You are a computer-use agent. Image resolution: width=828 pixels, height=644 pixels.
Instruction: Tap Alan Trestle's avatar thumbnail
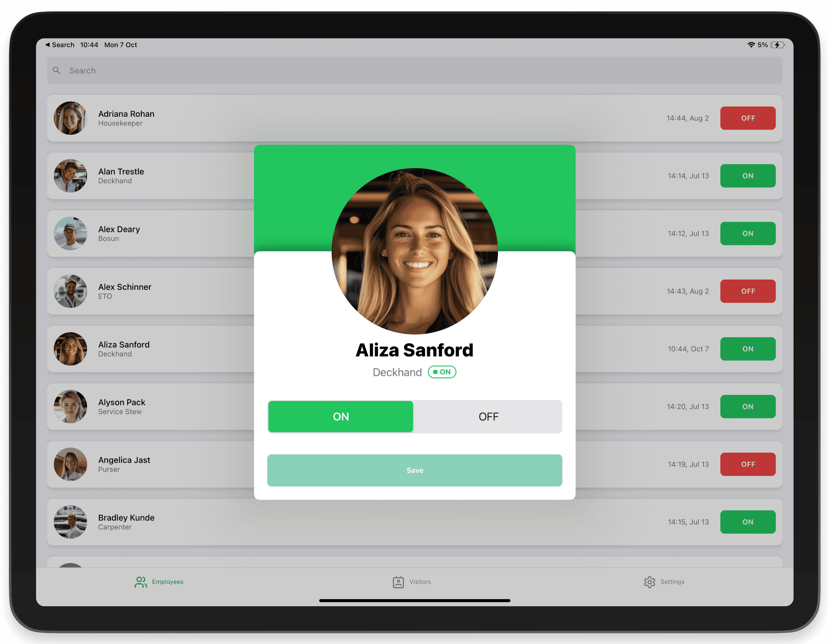pyautogui.click(x=70, y=176)
